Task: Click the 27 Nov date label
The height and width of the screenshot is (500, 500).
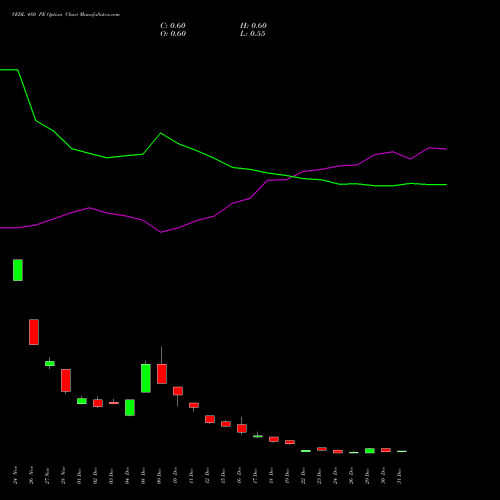Action: tap(47, 476)
